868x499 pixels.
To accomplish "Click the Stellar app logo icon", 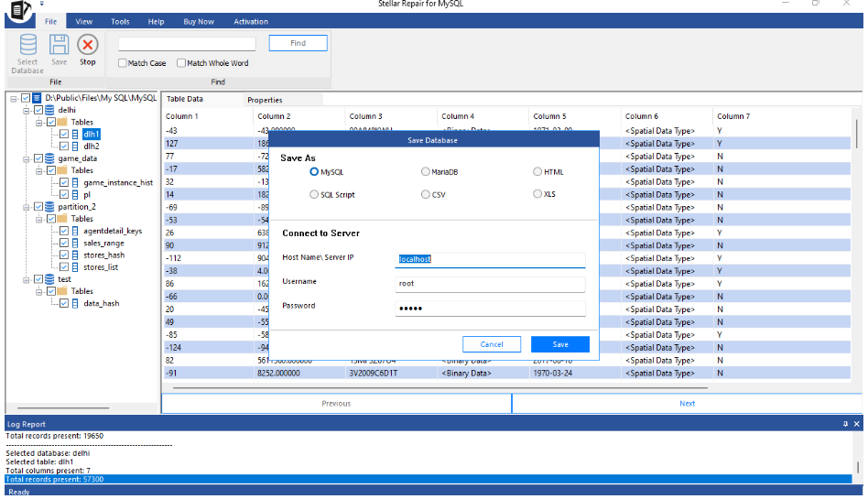I will pos(20,10).
